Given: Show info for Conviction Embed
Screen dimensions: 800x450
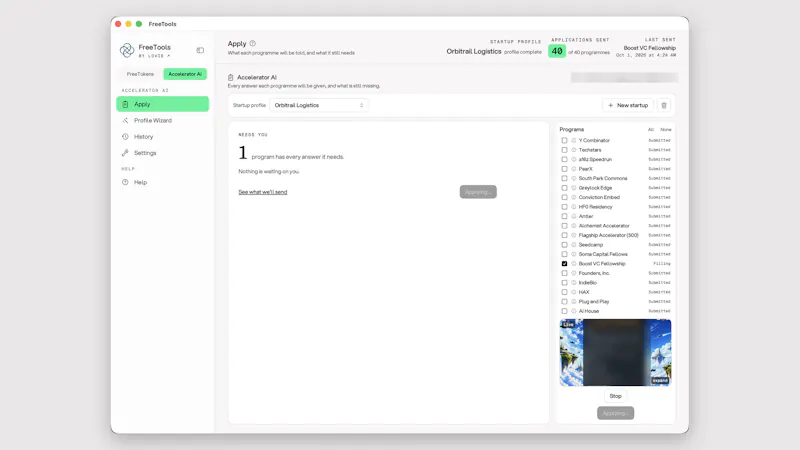Looking at the screenshot, I should pos(573,197).
